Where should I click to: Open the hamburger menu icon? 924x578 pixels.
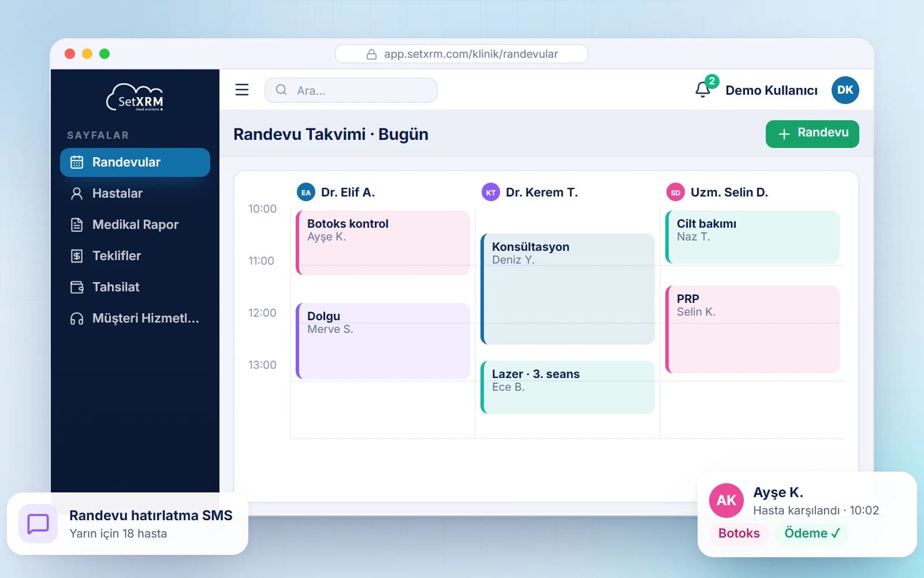tap(242, 90)
